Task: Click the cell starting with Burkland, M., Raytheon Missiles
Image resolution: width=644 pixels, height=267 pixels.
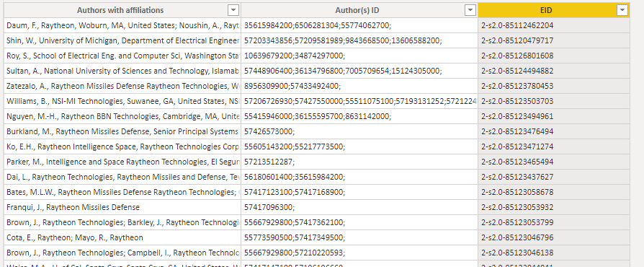Action: coord(122,131)
